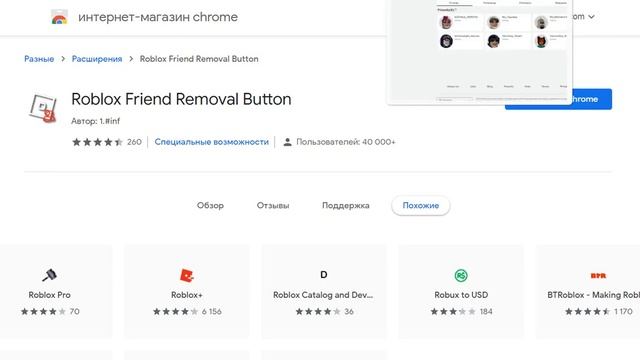The image size is (640, 360).
Task: Click the Roblox Friend Removal Button heading
Action: [181, 99]
